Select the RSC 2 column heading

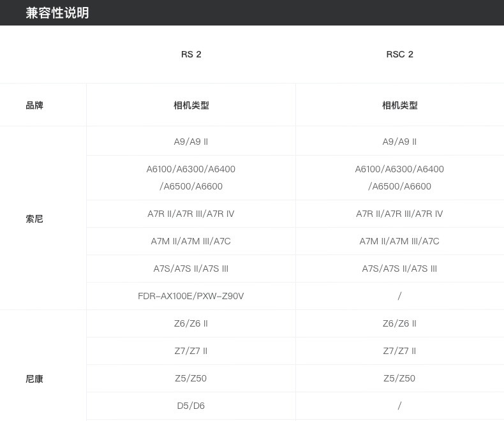coord(399,54)
